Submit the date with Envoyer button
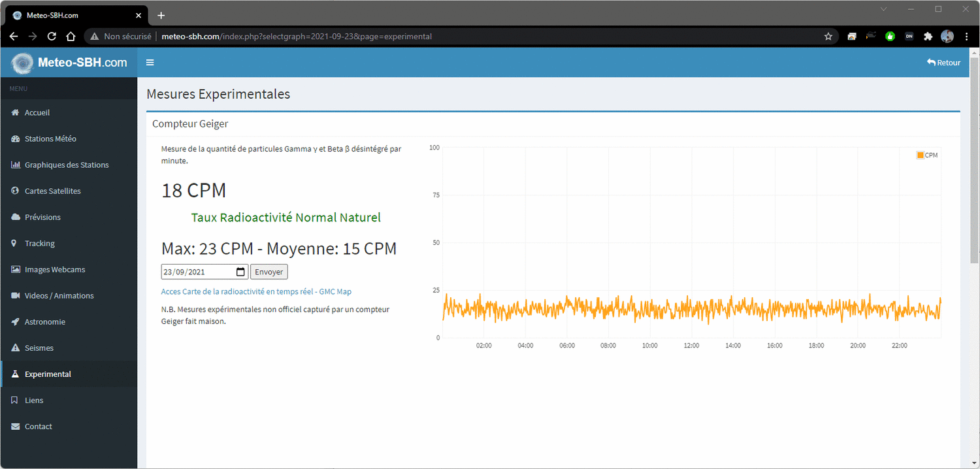The height and width of the screenshot is (469, 980). tap(269, 272)
